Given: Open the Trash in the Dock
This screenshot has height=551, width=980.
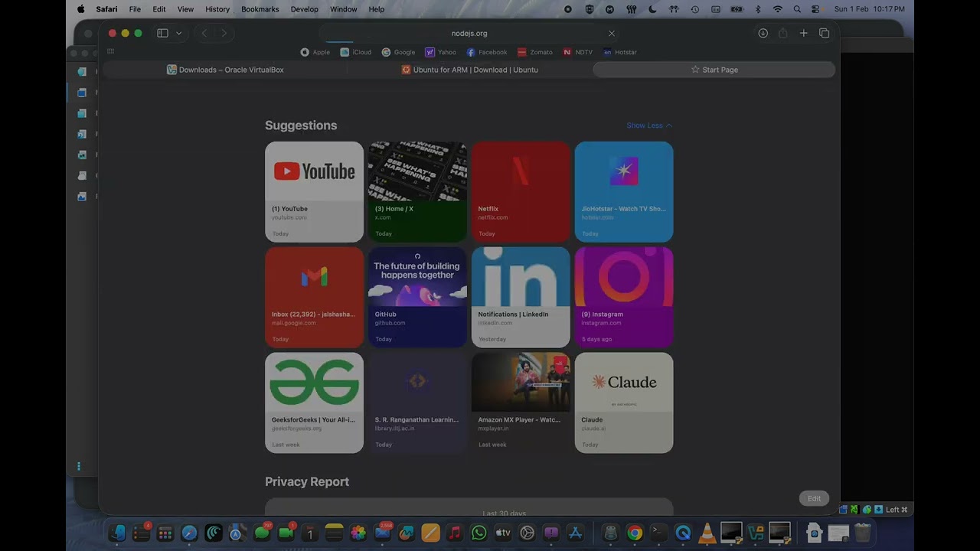Looking at the screenshot, I should pyautogui.click(x=863, y=533).
